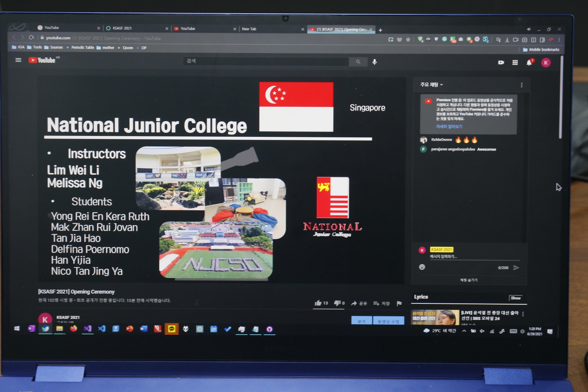Open the Periodic Table bookmark
This screenshot has height=392, width=588.
tap(80, 47)
